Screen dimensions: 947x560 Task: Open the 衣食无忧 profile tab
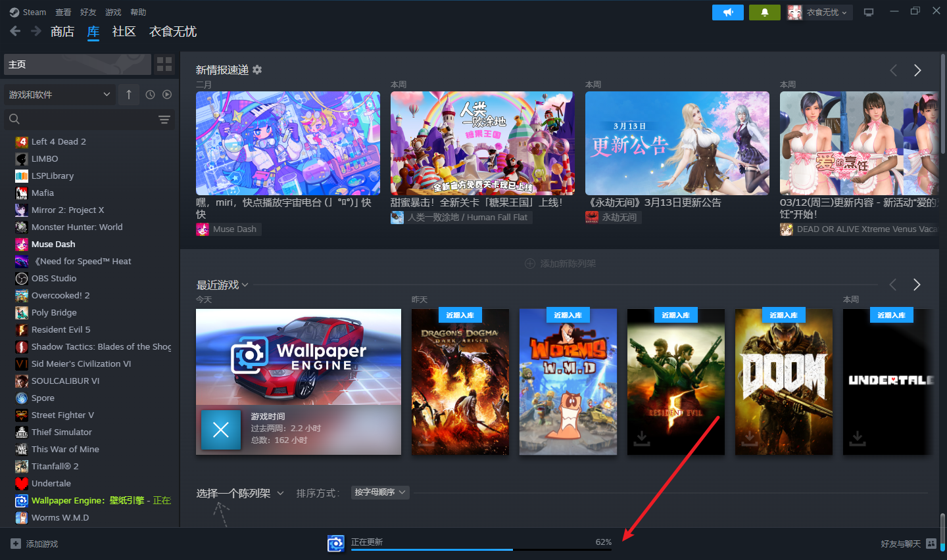coord(173,32)
